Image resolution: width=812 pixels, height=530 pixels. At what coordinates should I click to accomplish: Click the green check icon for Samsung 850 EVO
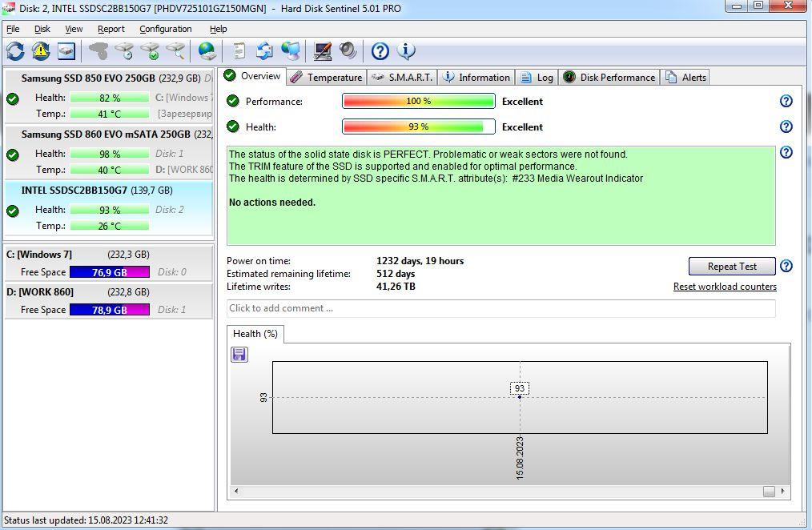click(x=13, y=98)
